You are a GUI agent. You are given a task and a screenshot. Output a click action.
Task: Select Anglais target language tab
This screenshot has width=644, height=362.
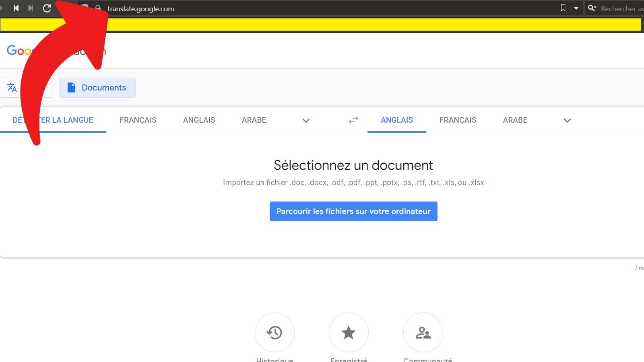[396, 120]
